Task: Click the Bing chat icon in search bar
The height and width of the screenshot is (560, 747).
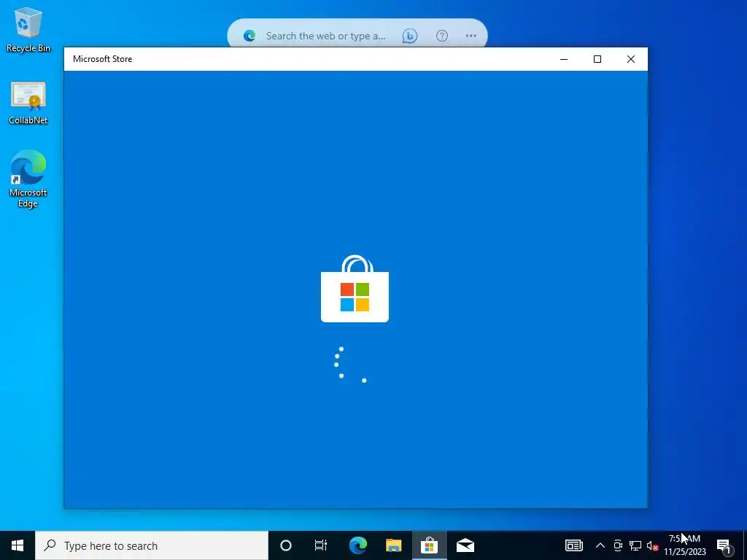Action: tap(410, 36)
